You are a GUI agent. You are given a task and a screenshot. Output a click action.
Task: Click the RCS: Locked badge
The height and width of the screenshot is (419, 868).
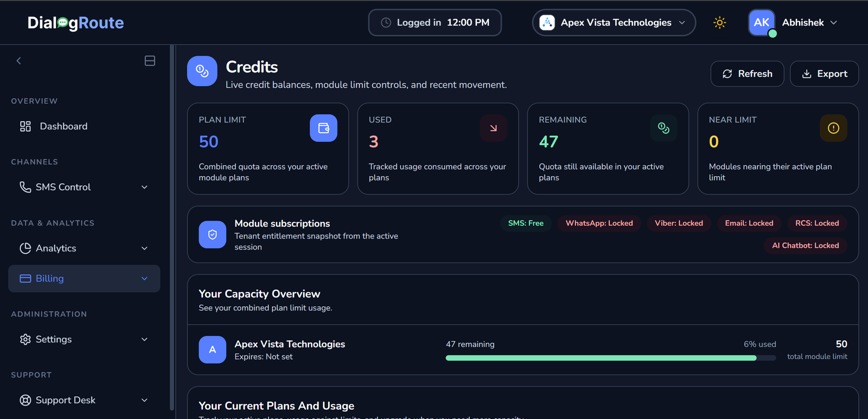817,223
